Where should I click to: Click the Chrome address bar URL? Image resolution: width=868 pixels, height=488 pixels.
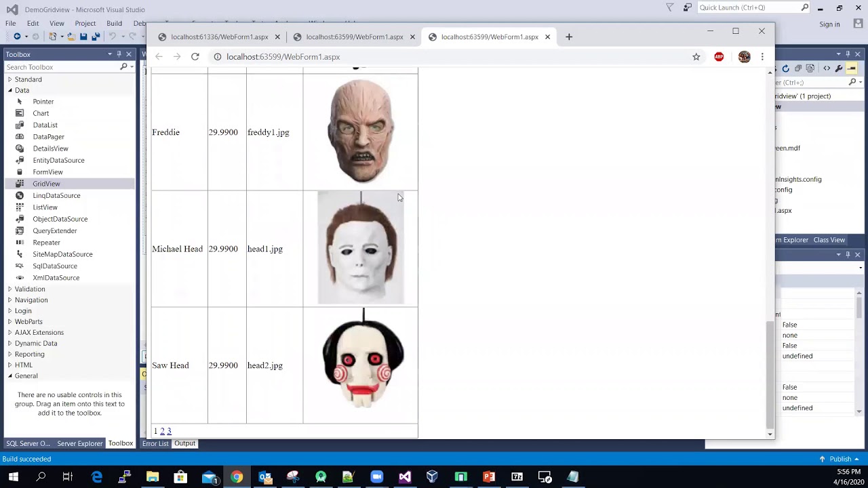pyautogui.click(x=283, y=57)
